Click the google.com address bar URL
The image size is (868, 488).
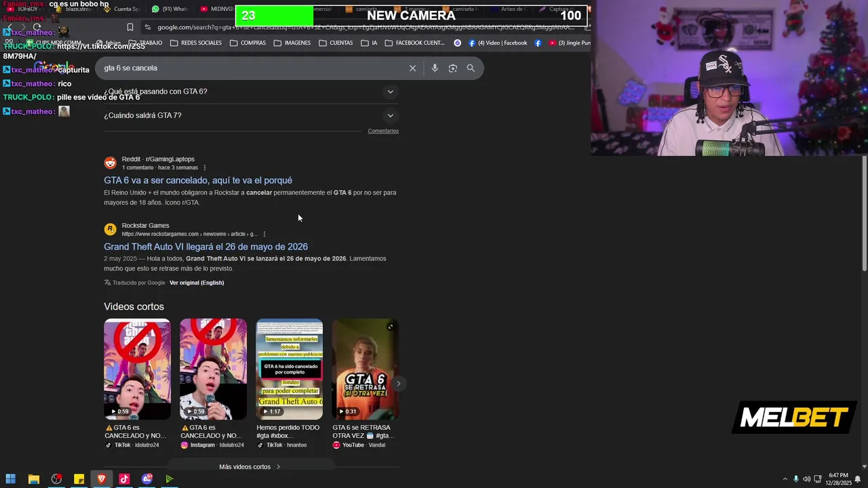(x=366, y=27)
